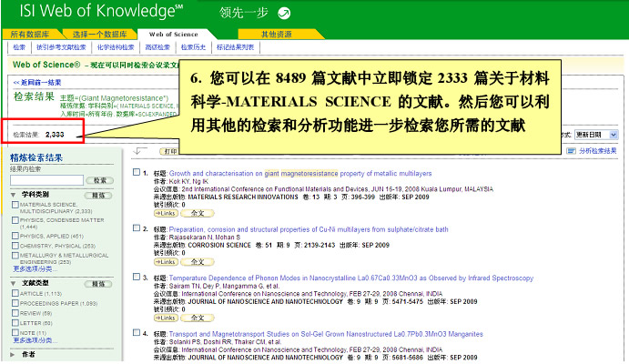
Task: Check ARTICLE document type
Action: [x=15, y=293]
